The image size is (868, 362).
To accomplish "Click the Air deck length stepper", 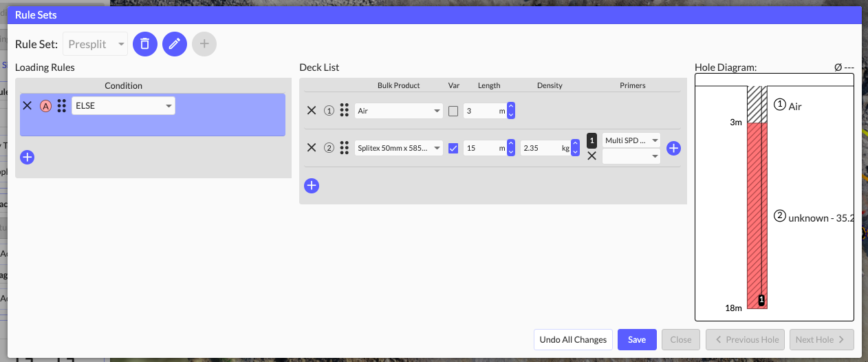I will point(511,110).
